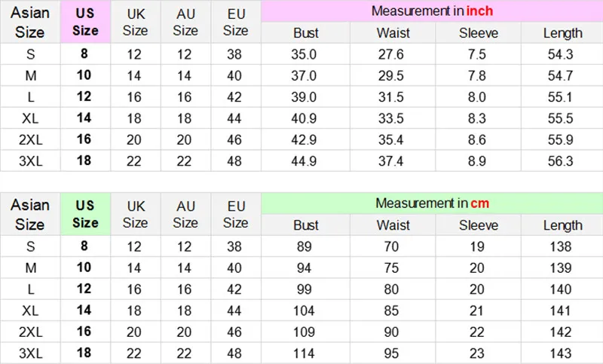Select the pink-highlighted US Size header cell

coord(85,22)
